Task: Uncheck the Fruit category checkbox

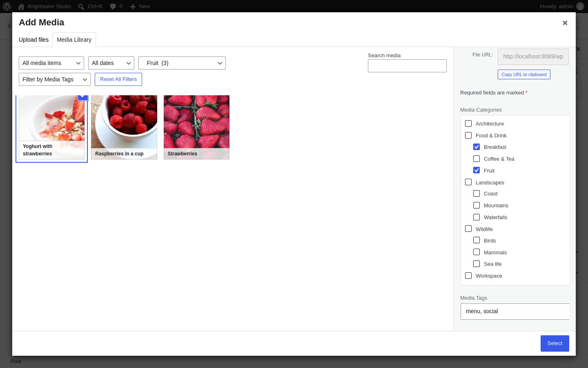Action: [x=477, y=170]
